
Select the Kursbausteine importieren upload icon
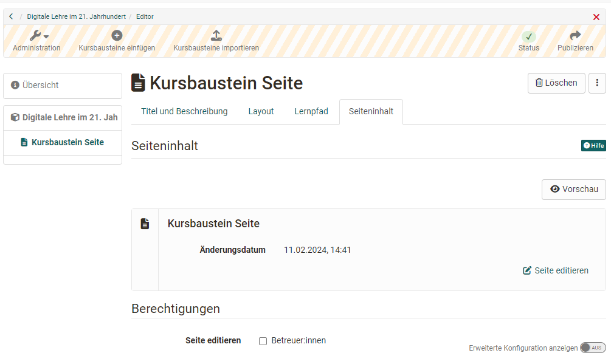pos(216,35)
